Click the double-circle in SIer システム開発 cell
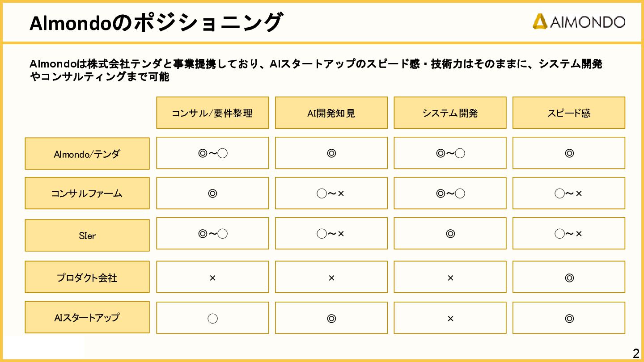Viewport: 644px width, 362px height. [x=450, y=233]
